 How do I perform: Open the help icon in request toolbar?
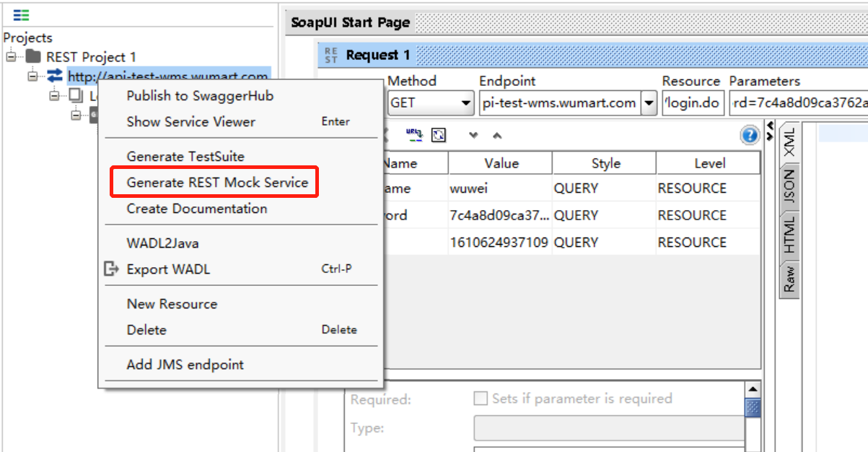pyautogui.click(x=750, y=135)
